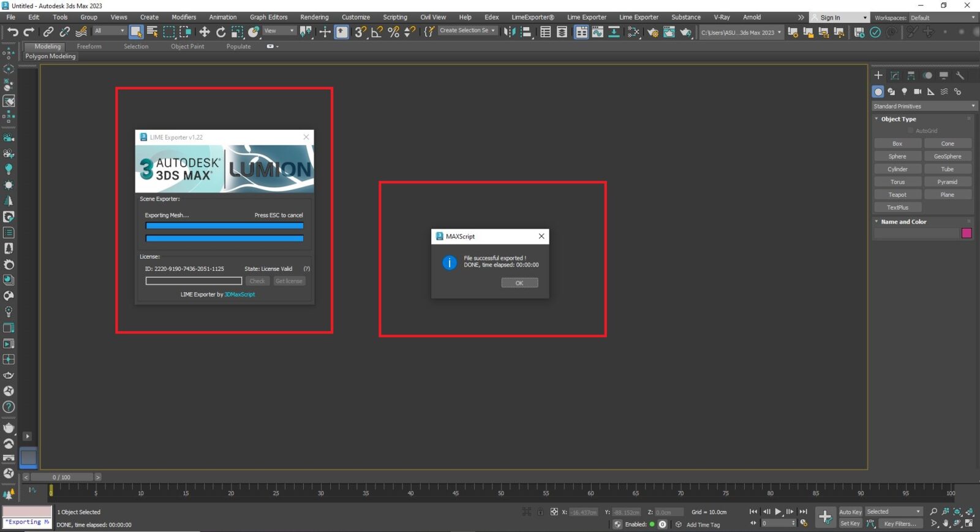Toggle Auto Key animation mode
The width and height of the screenshot is (980, 532).
[x=850, y=512]
